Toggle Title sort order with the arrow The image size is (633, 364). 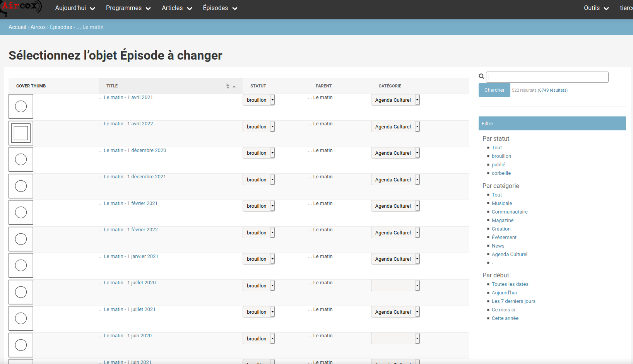point(234,86)
